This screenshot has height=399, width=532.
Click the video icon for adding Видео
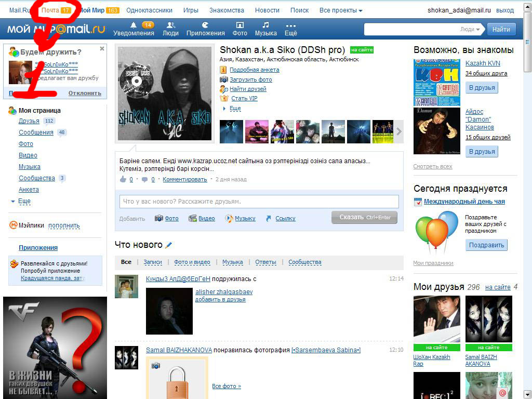193,218
